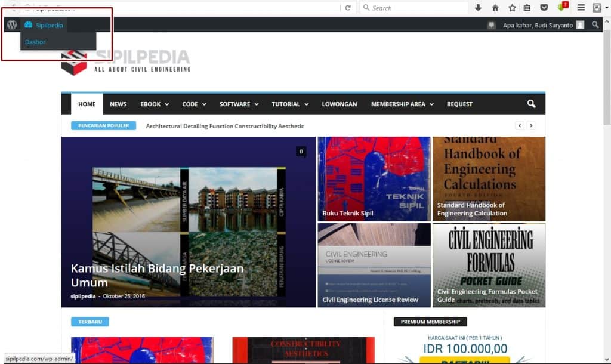Viewport: 611px width, 364px height.
Task: Open the admin bar comments bubble icon
Action: pos(491,25)
